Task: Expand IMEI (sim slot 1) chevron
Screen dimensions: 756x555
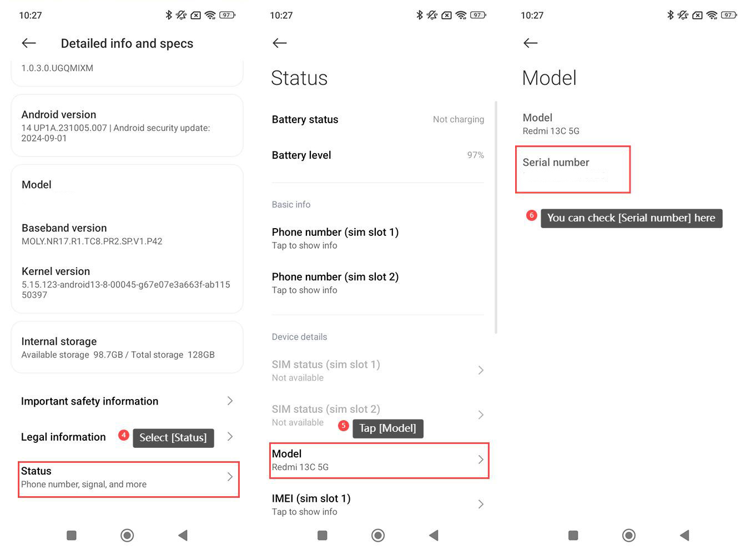Action: coord(481,504)
